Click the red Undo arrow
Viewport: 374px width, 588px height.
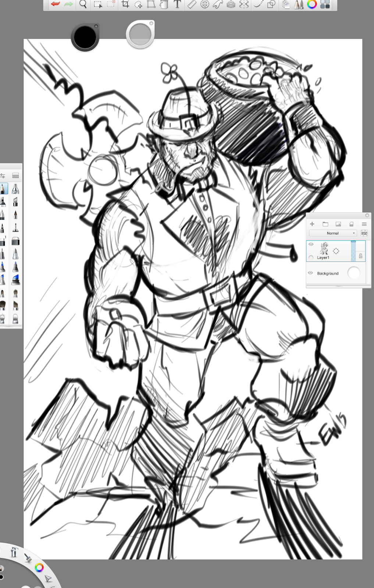(x=56, y=4)
